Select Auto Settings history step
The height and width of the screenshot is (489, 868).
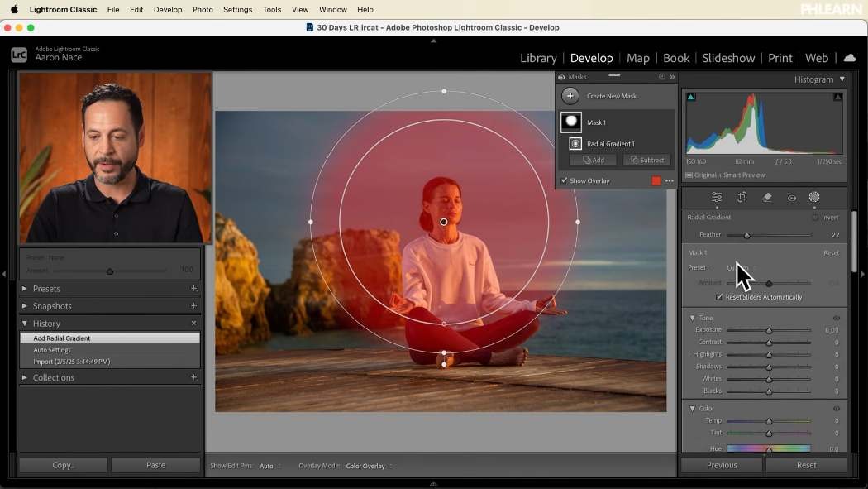click(110, 350)
